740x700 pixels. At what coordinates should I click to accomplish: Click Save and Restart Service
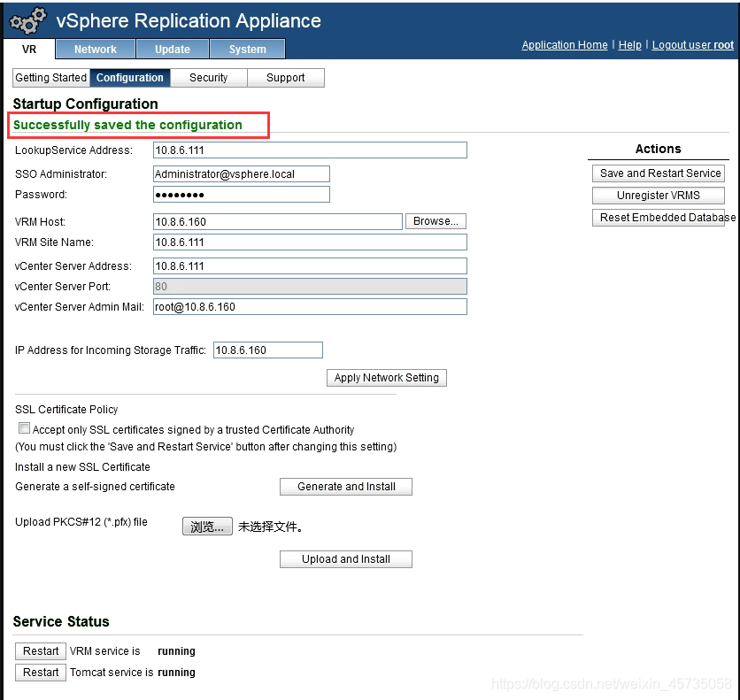(659, 173)
